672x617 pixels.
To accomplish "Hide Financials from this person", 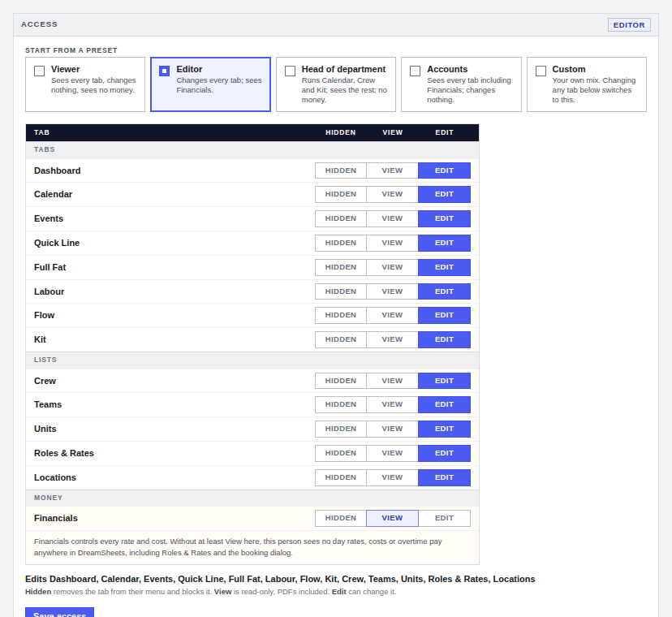I will [x=341, y=519].
